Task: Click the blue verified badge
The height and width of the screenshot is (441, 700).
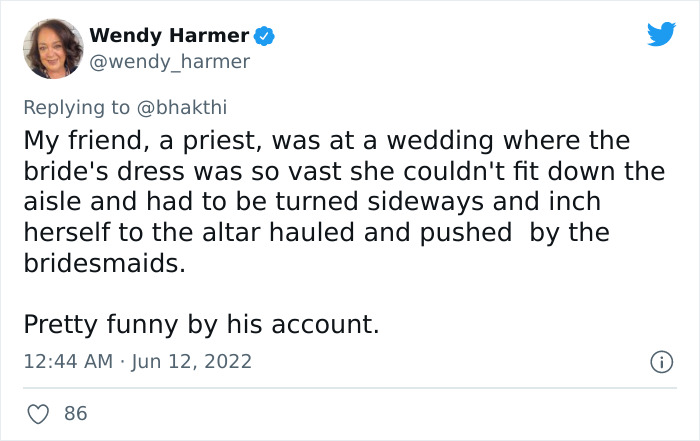Action: 264,36
